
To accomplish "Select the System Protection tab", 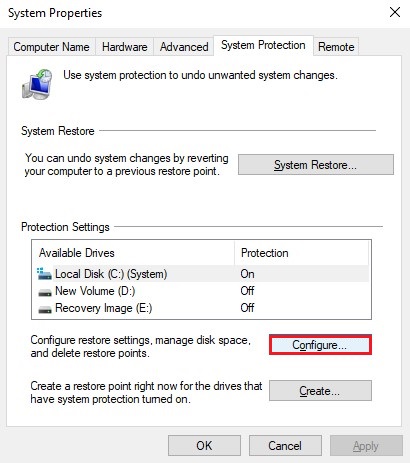I will pos(263,45).
